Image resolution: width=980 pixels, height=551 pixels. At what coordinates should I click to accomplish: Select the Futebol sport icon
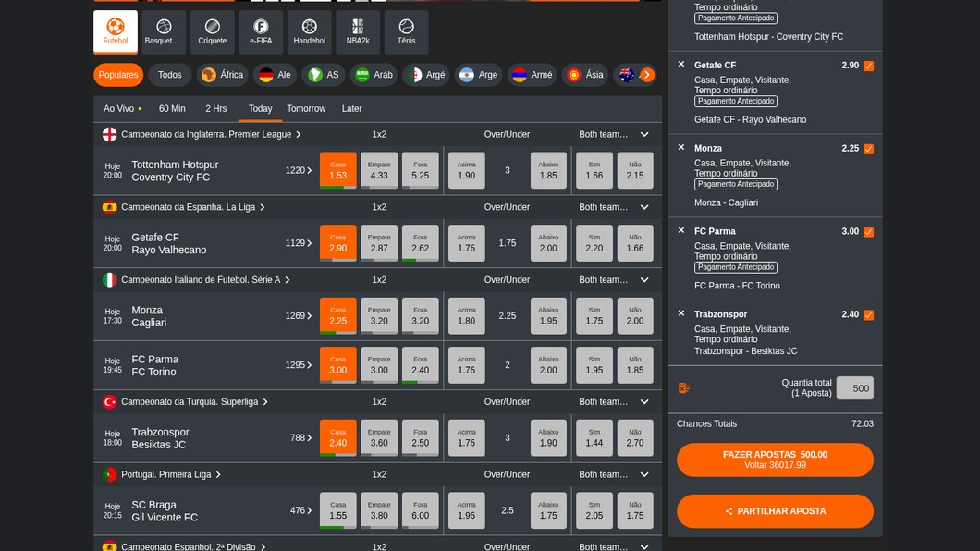click(116, 31)
